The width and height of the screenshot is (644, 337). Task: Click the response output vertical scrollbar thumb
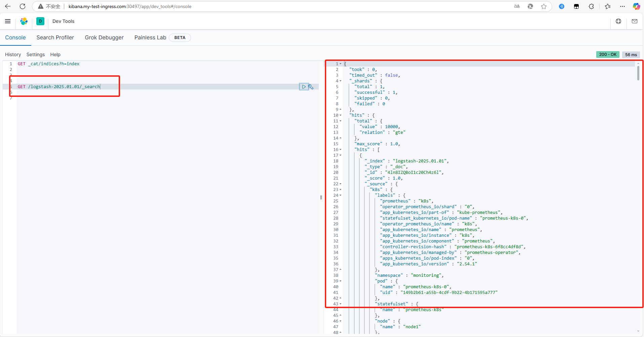pos(638,73)
